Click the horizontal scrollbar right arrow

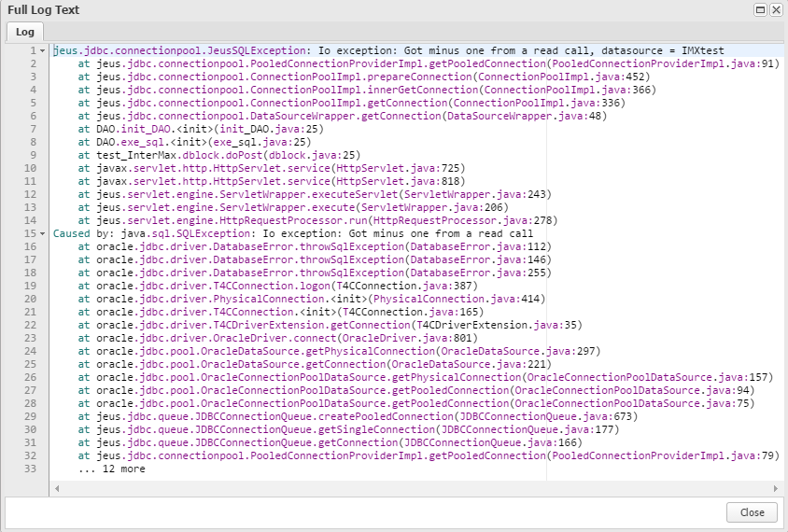pos(776,488)
